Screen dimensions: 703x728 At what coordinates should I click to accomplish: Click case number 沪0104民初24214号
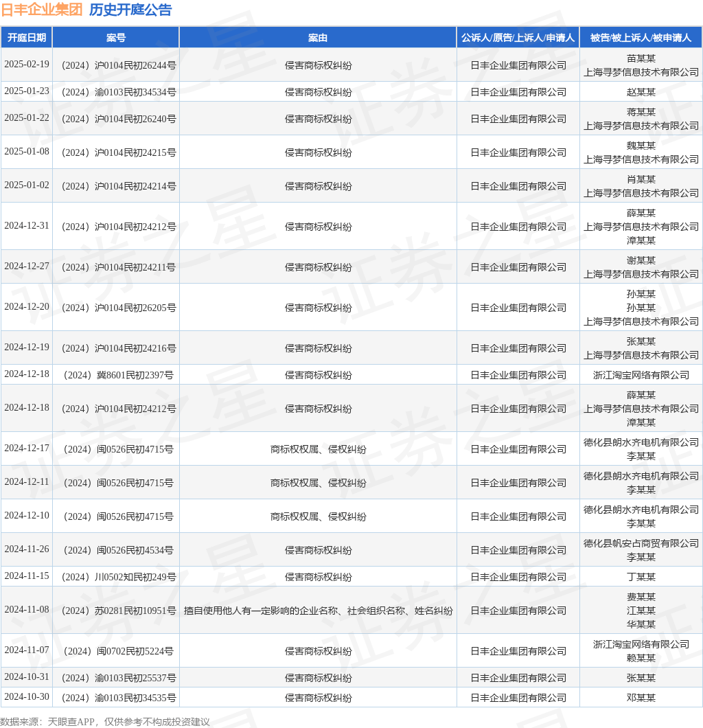click(x=119, y=186)
